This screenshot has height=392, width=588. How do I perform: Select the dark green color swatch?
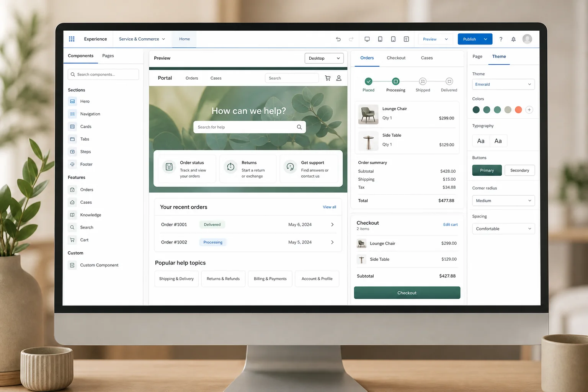[476, 110]
